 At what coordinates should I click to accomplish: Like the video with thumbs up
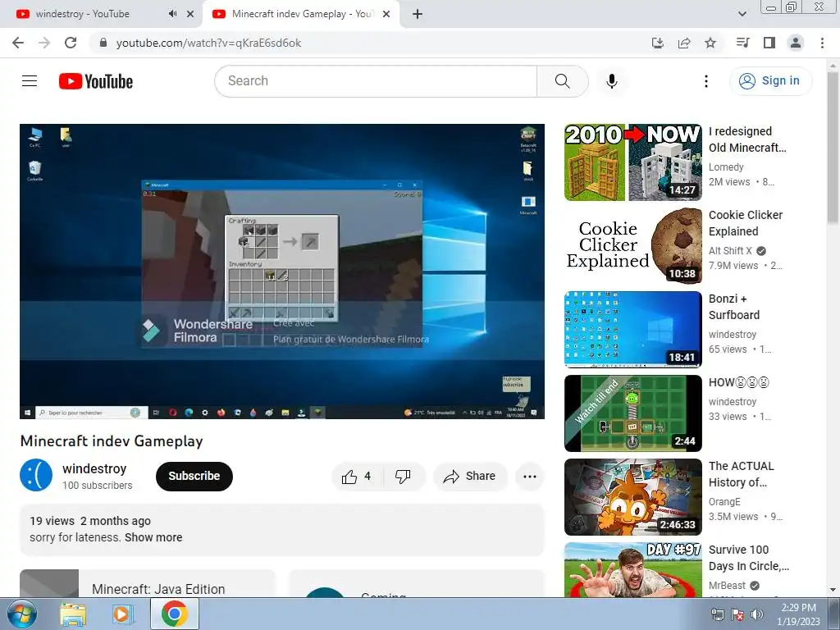(358, 477)
